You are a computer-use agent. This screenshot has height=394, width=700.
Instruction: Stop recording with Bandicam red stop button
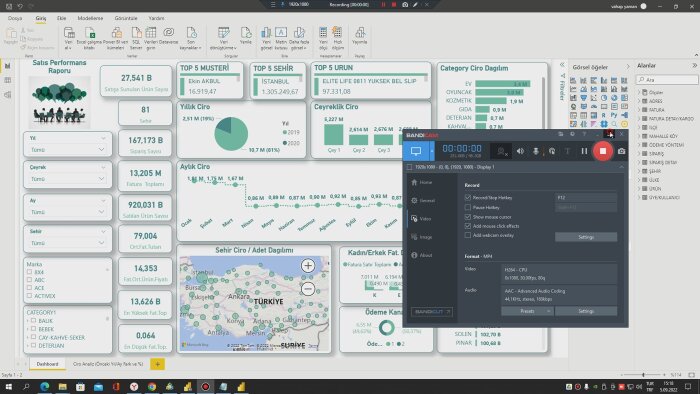(603, 151)
